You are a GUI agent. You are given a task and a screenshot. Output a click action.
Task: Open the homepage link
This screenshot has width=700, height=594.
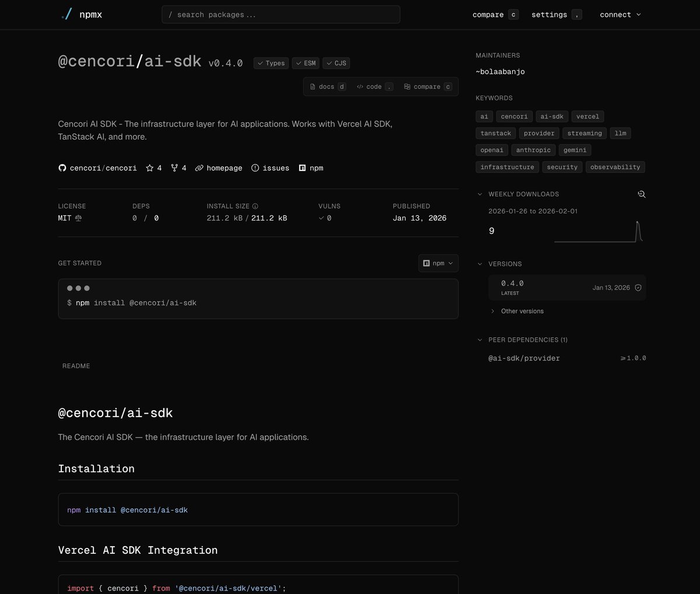tap(219, 168)
